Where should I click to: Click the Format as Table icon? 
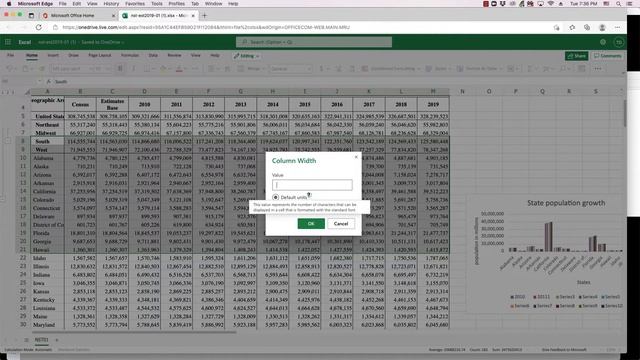click(460, 69)
